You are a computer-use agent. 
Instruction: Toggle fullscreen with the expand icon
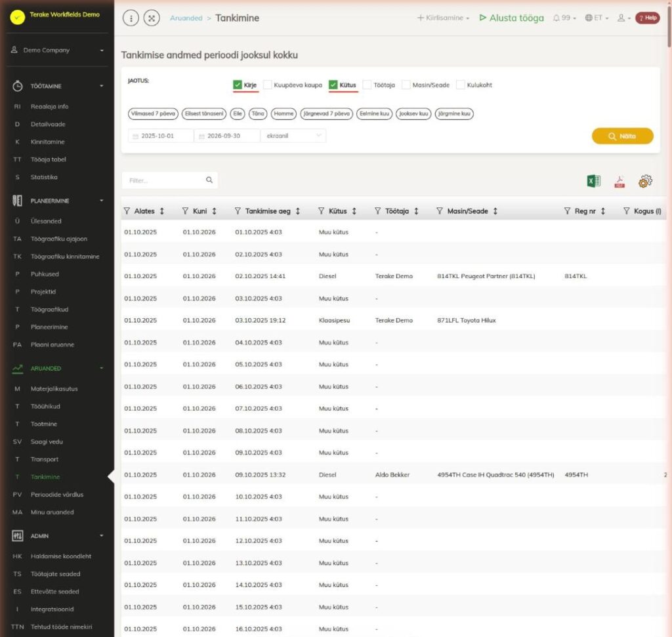tap(152, 18)
